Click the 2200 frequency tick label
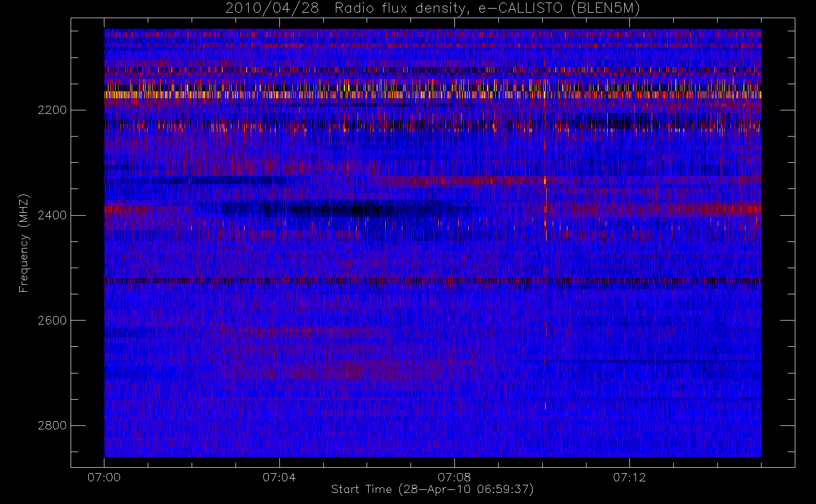 point(52,110)
